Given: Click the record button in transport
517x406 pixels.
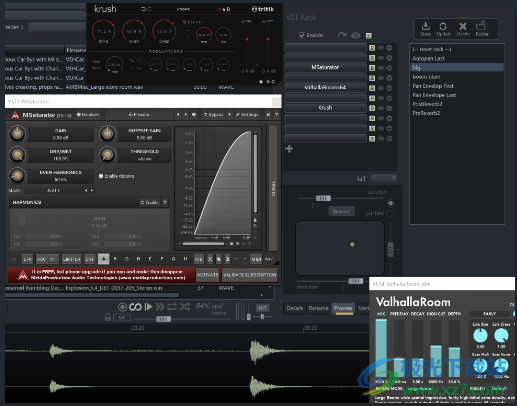Looking at the screenshot, I should pos(122,307).
